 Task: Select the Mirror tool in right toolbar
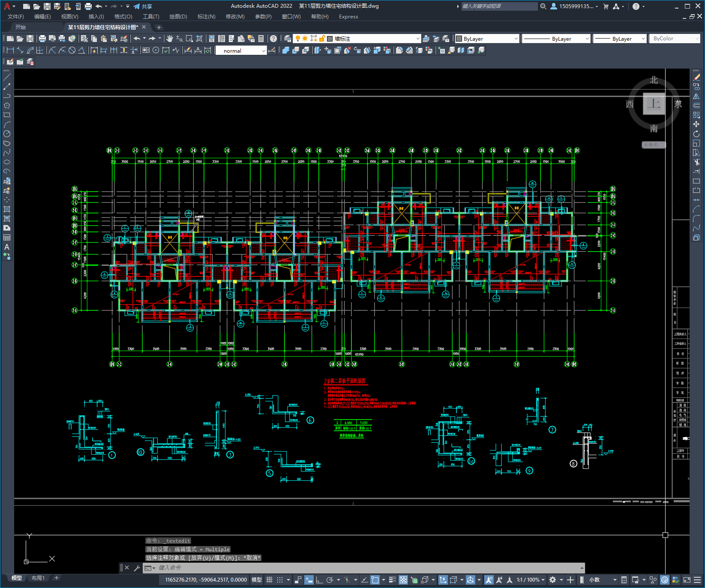click(696, 96)
